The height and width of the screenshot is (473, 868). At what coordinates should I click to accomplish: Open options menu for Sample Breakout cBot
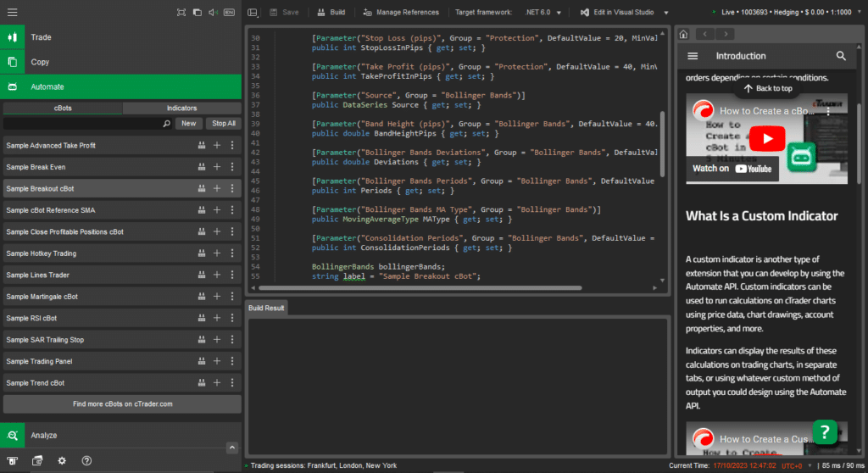pos(232,188)
